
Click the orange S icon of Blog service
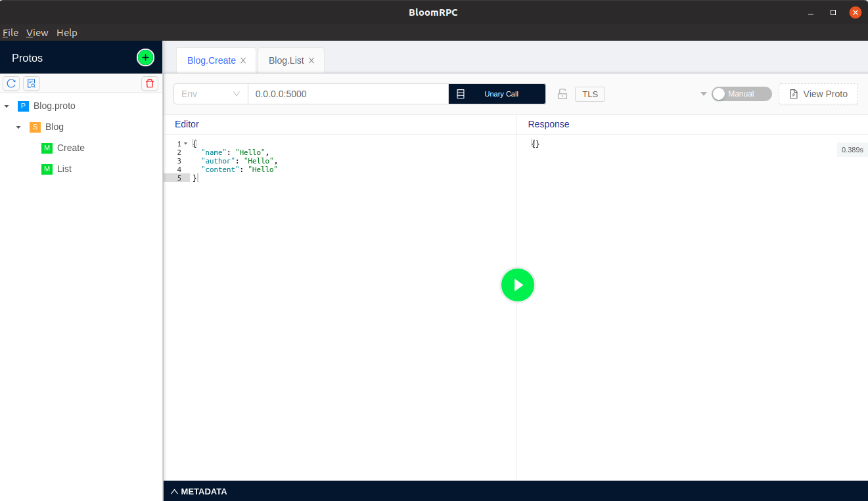(x=35, y=127)
